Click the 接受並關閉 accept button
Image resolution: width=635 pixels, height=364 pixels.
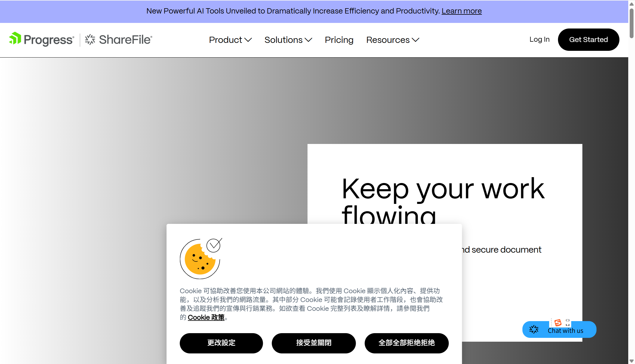point(313,343)
